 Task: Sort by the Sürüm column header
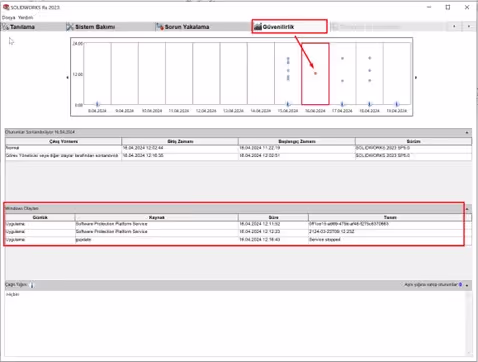pos(413,141)
